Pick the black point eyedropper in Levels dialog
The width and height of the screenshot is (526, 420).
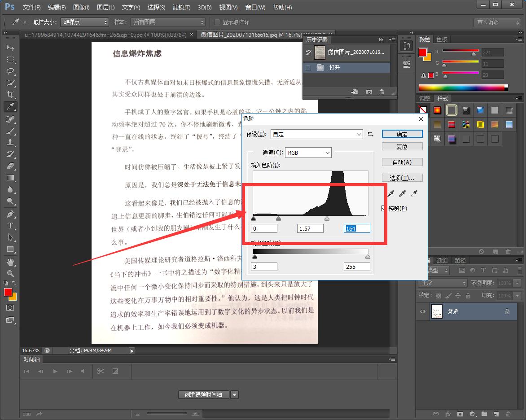tap(390, 193)
